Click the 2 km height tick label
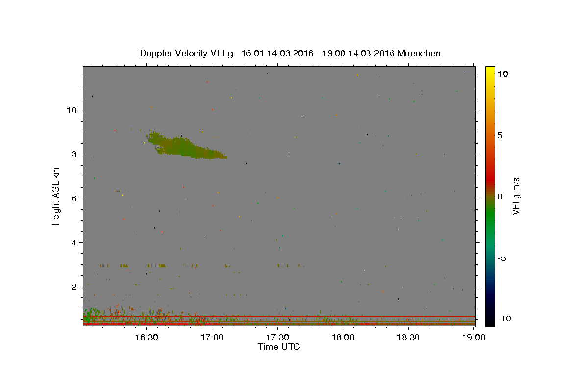 [74, 287]
